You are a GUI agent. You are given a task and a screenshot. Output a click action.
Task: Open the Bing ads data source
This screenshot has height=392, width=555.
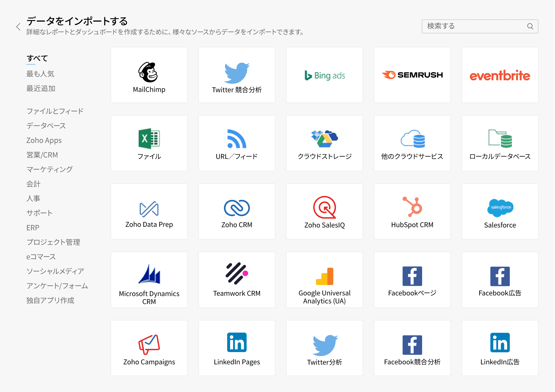(324, 75)
